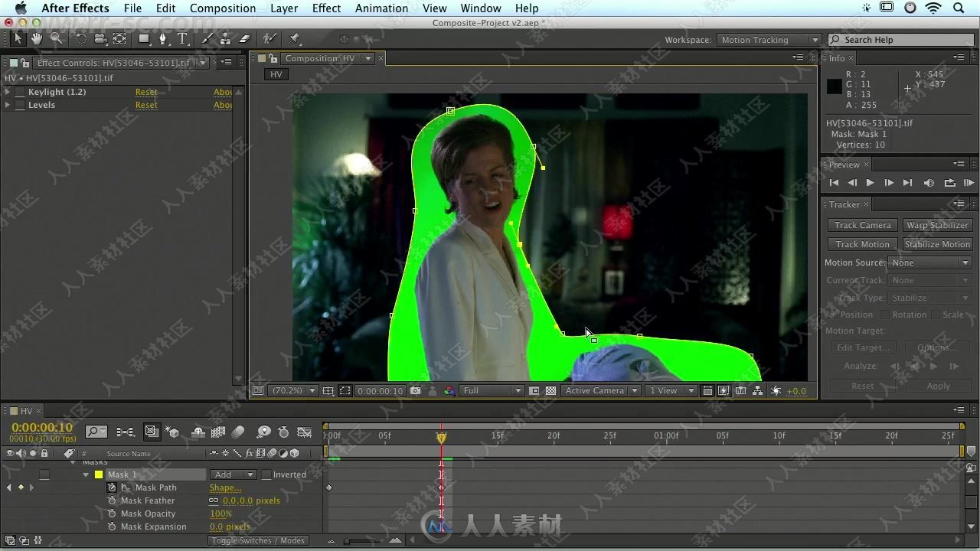Select the Pan Behind anchor point tool
Image resolution: width=980 pixels, height=551 pixels.
[119, 38]
